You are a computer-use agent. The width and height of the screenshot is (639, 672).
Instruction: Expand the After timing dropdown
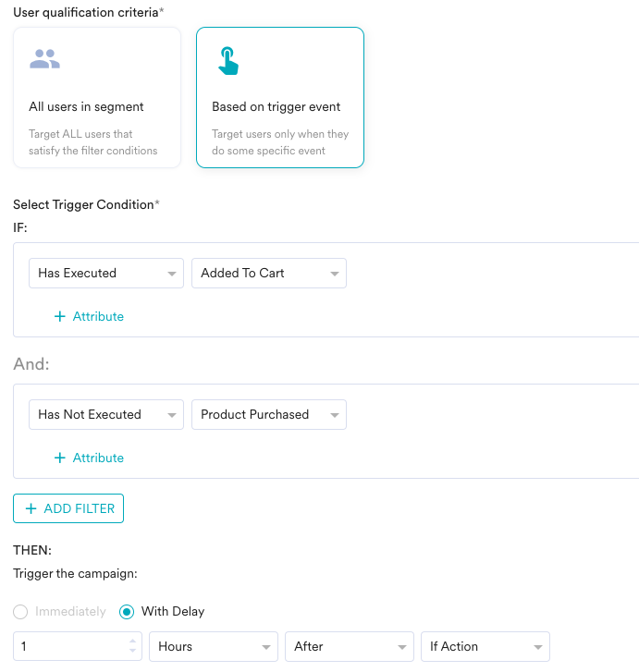[x=350, y=646]
